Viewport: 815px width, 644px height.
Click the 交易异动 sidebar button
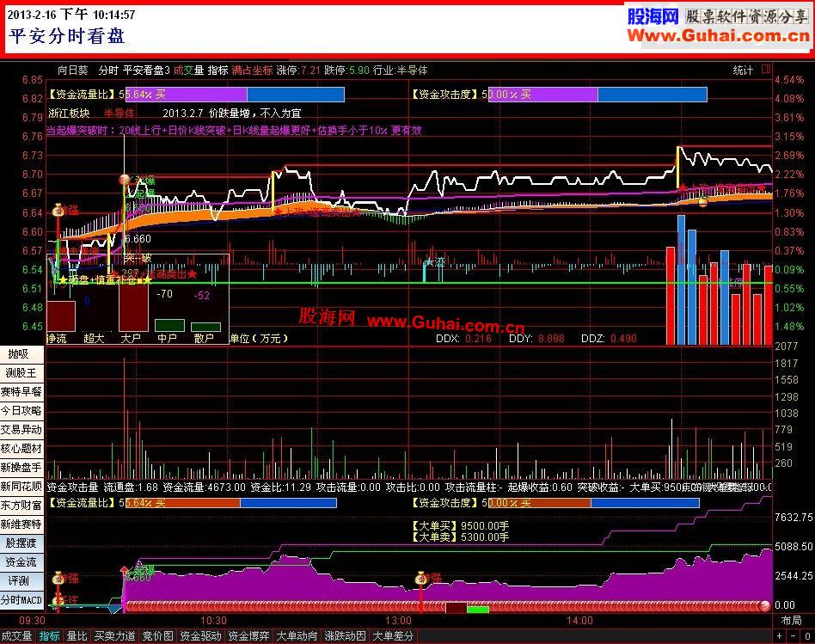coord(21,430)
